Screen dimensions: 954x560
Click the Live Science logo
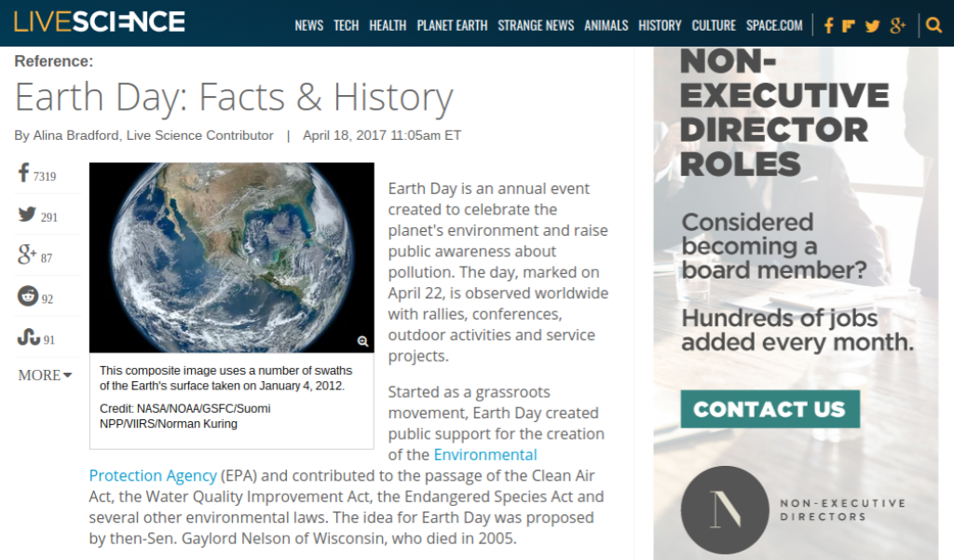100,22
